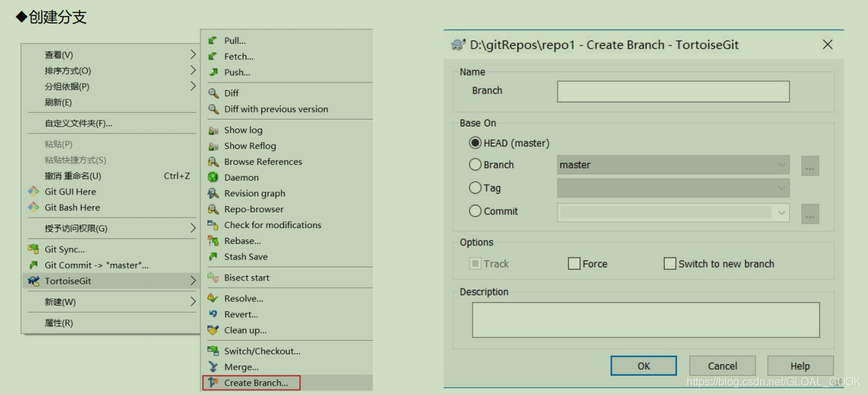Click the Clean up icon

[x=213, y=330]
